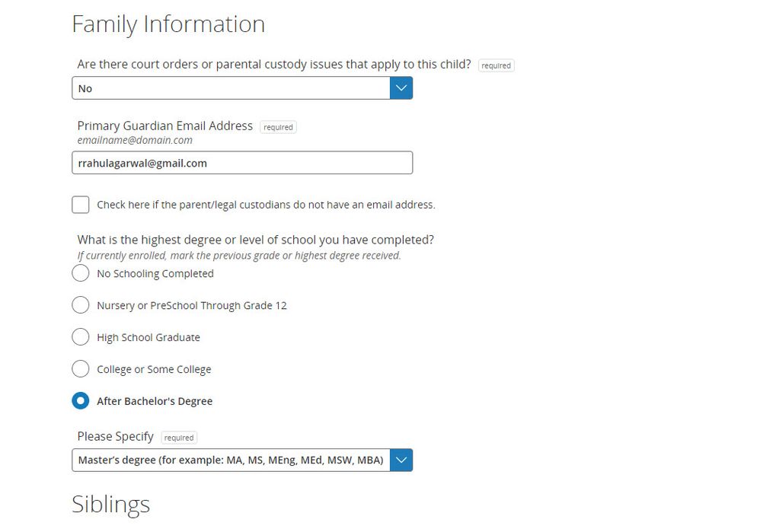Click the "Primary Guardian Email Address" label
760x532 pixels.
coord(165,126)
